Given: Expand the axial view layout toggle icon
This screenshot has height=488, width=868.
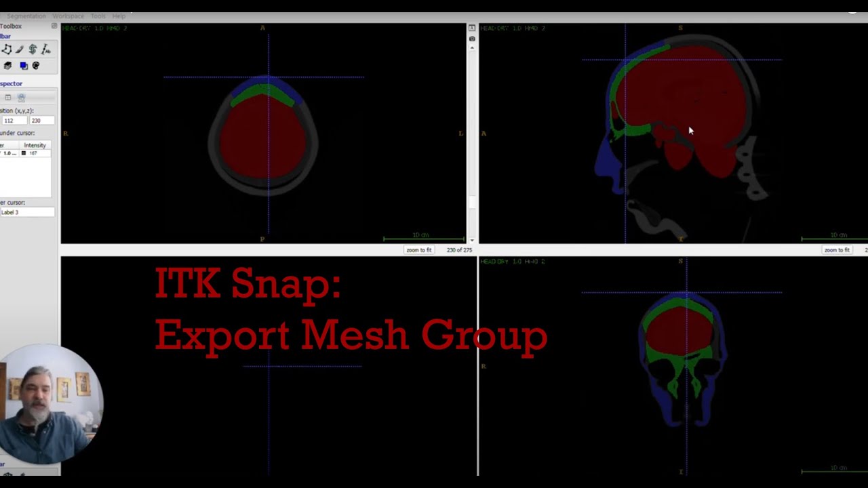Looking at the screenshot, I should (x=472, y=28).
